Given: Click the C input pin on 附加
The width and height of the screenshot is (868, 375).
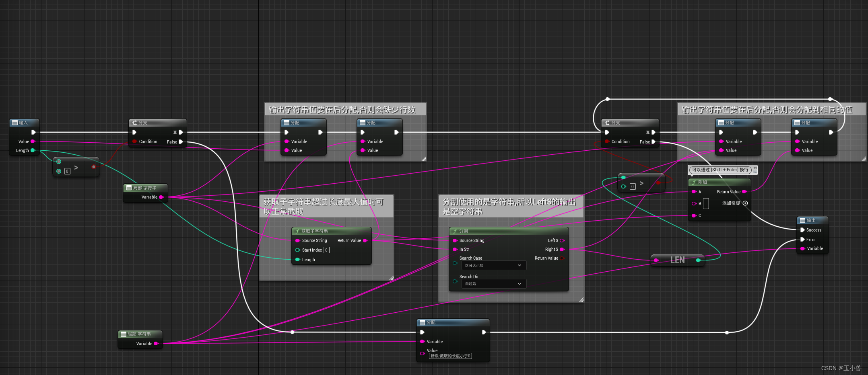Looking at the screenshot, I should [694, 215].
